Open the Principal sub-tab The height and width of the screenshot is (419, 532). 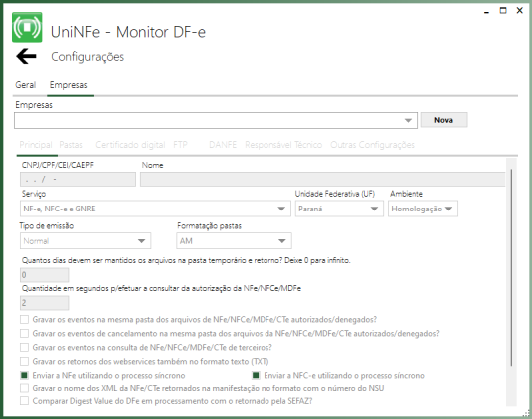[x=36, y=145]
